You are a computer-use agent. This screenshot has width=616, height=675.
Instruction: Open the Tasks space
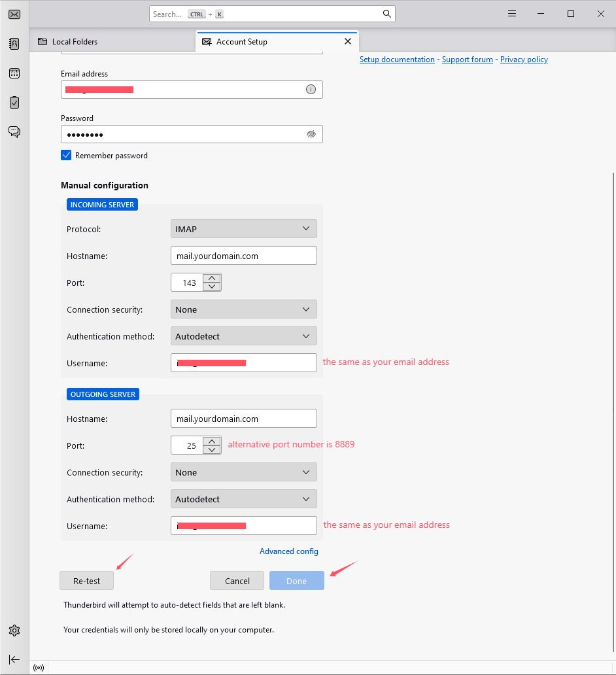click(x=14, y=102)
